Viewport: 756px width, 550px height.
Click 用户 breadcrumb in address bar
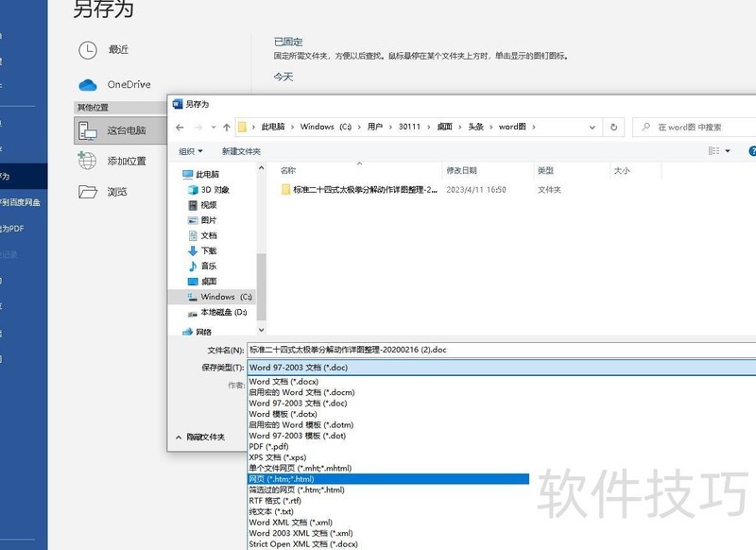[x=374, y=127]
